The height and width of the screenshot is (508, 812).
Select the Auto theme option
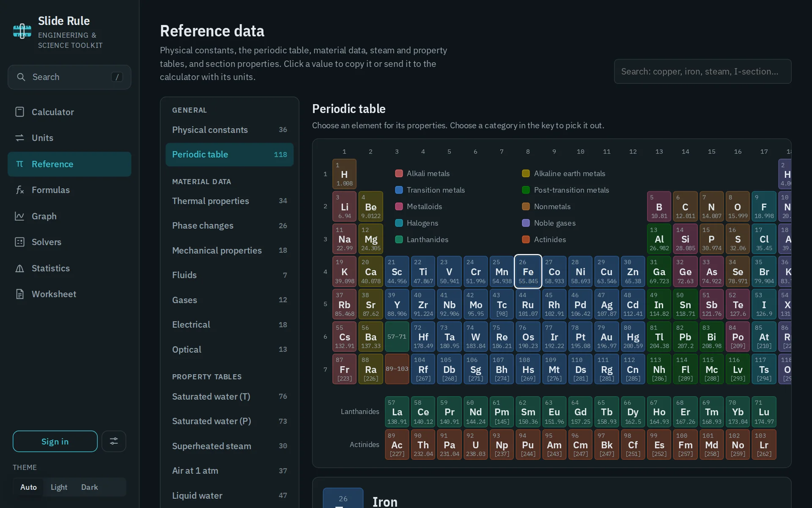28,487
